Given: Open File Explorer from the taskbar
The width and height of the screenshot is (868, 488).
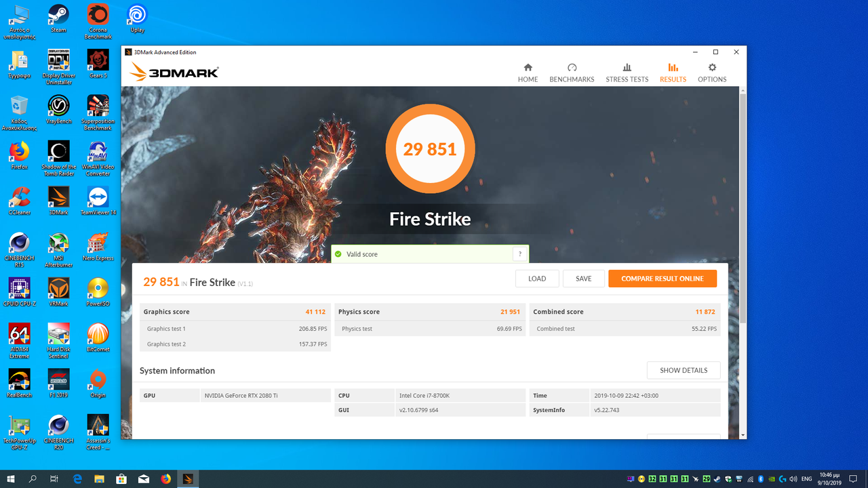Looking at the screenshot, I should coord(99,479).
